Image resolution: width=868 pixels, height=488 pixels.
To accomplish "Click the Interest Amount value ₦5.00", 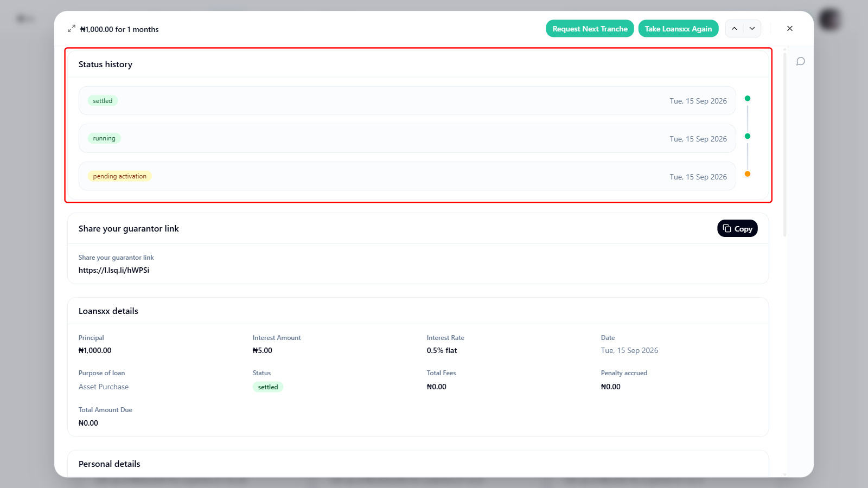I will click(x=263, y=350).
